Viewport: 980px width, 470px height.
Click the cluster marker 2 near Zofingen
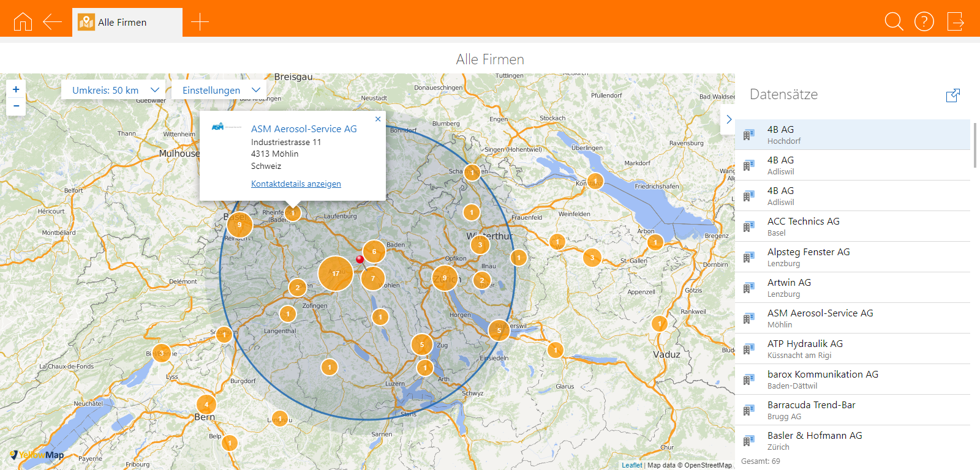click(x=298, y=288)
